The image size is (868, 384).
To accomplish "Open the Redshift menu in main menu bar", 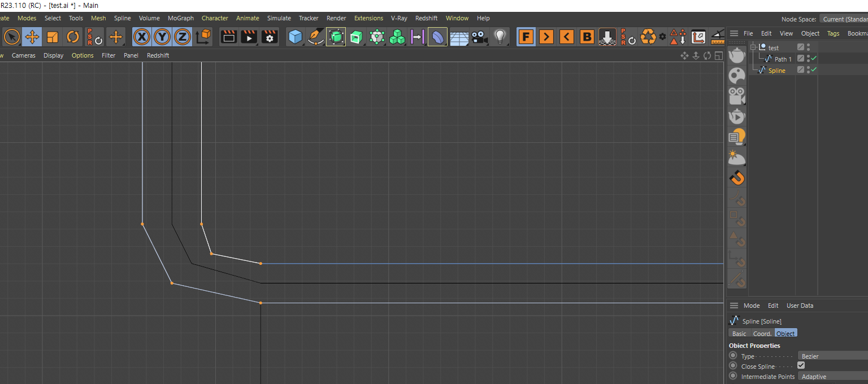I will (426, 18).
